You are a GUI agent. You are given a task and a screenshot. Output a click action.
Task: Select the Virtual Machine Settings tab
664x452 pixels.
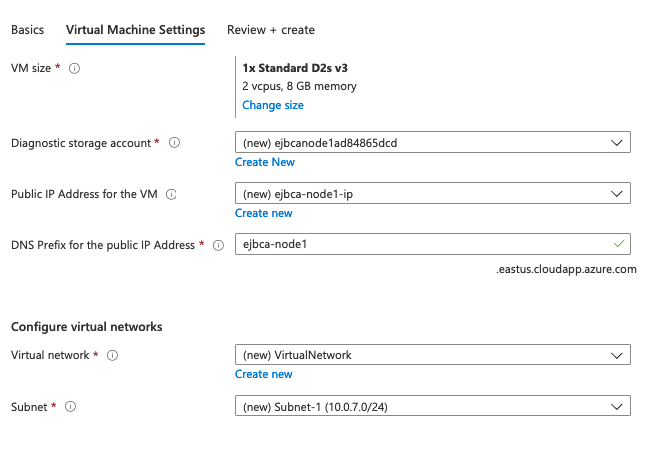tap(135, 30)
